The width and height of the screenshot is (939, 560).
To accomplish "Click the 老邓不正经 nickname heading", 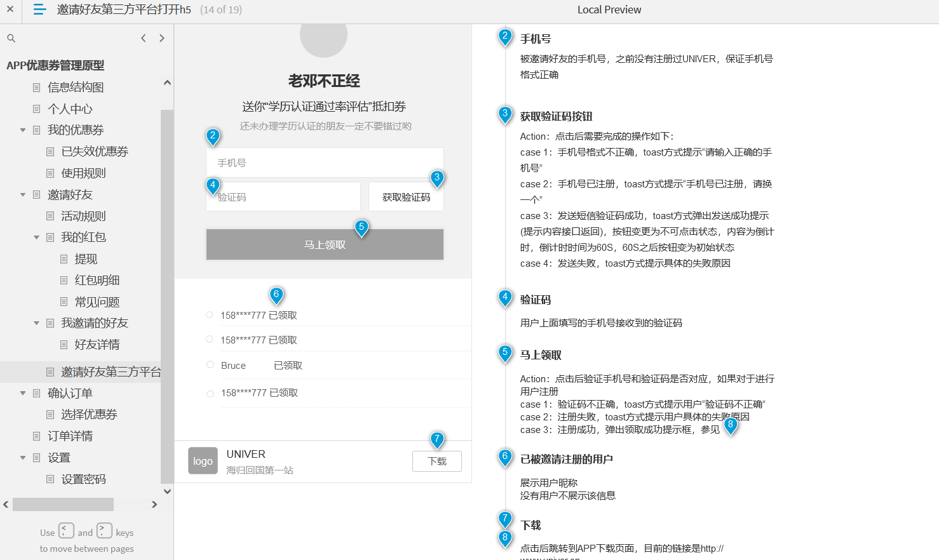I will (324, 81).
